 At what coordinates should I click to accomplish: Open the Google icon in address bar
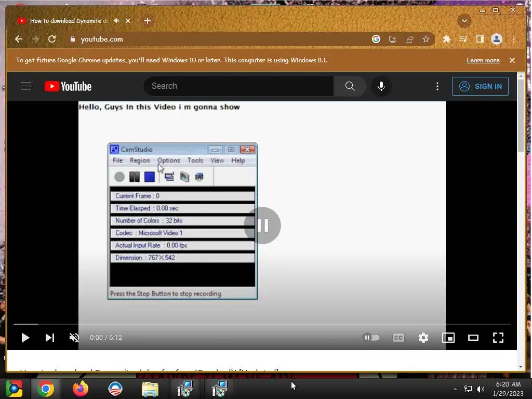pos(376,39)
